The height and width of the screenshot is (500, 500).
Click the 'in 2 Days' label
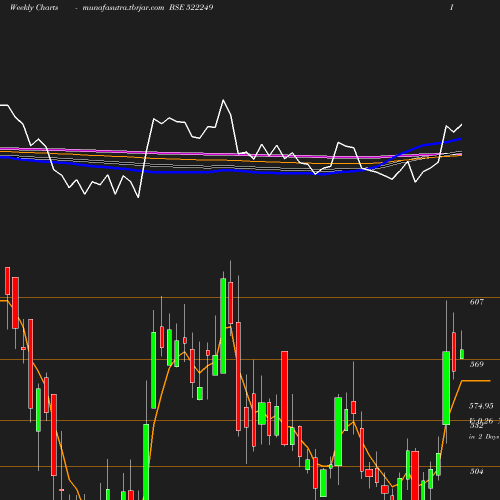pyautogui.click(x=484, y=437)
